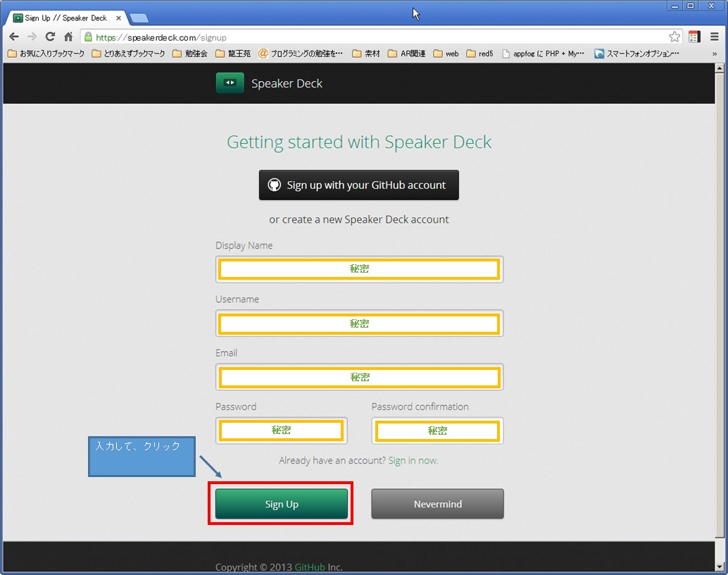728x575 pixels.
Task: Click Sign up with your GitHub account
Action: click(x=359, y=185)
